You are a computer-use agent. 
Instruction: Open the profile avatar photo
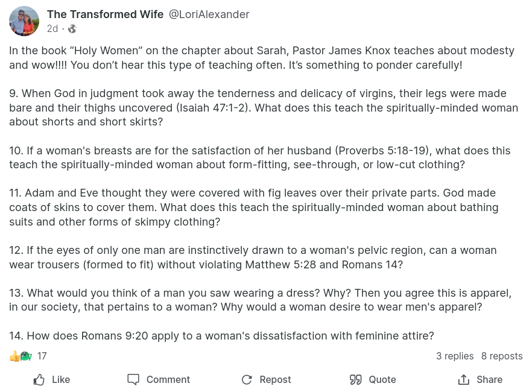point(24,22)
